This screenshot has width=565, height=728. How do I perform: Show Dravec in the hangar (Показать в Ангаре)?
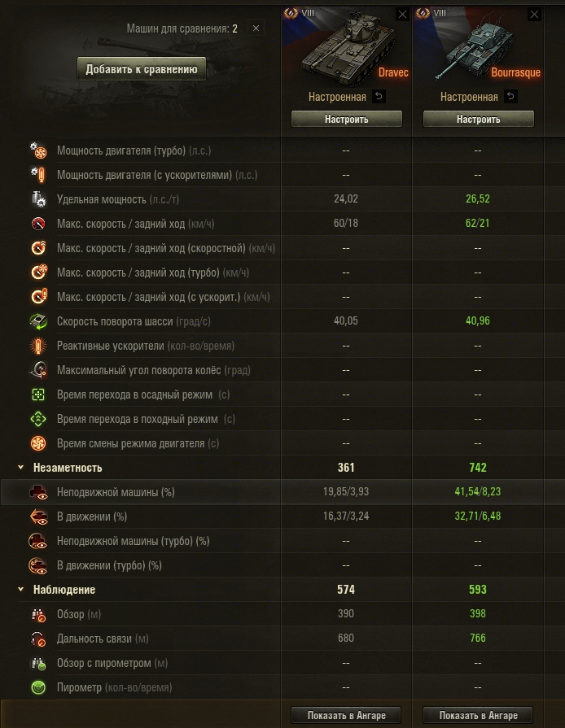[347, 716]
